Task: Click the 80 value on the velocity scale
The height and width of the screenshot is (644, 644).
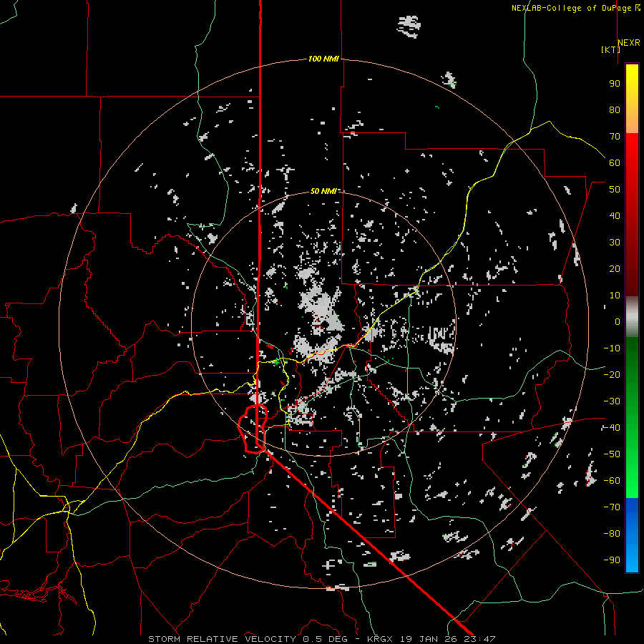Action: tap(615, 110)
